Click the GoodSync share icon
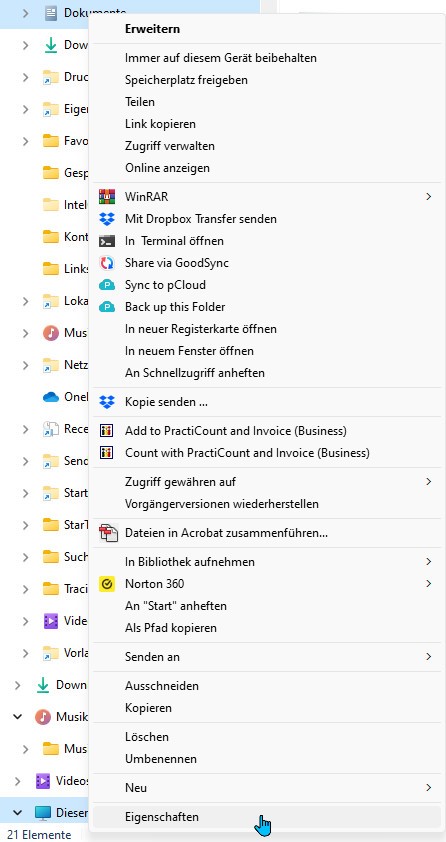446x842 pixels. [107, 263]
